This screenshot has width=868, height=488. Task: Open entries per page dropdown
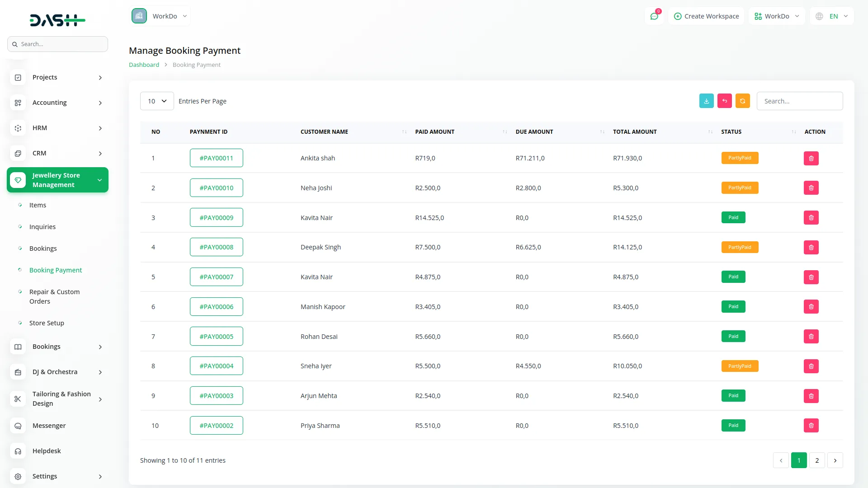tap(157, 101)
